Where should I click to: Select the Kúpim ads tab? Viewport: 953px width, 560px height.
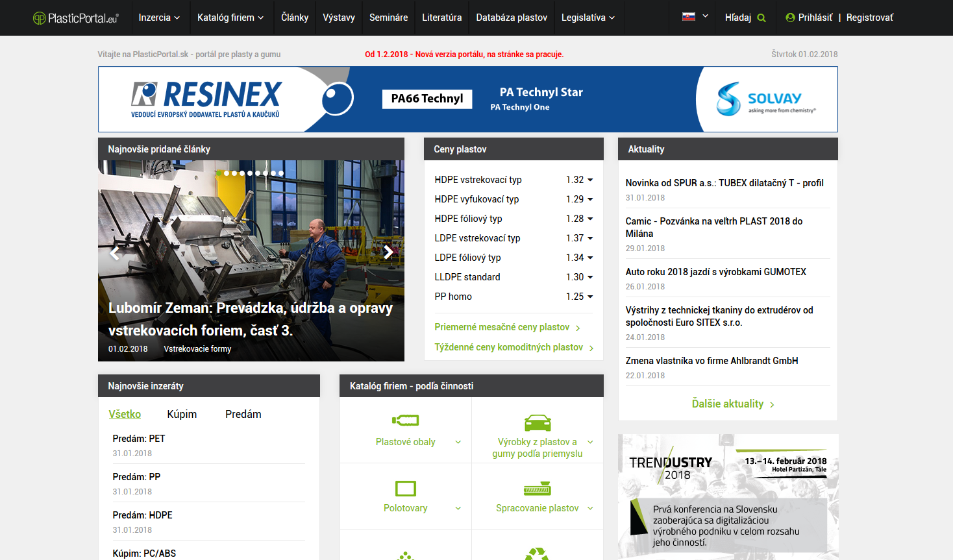(182, 414)
